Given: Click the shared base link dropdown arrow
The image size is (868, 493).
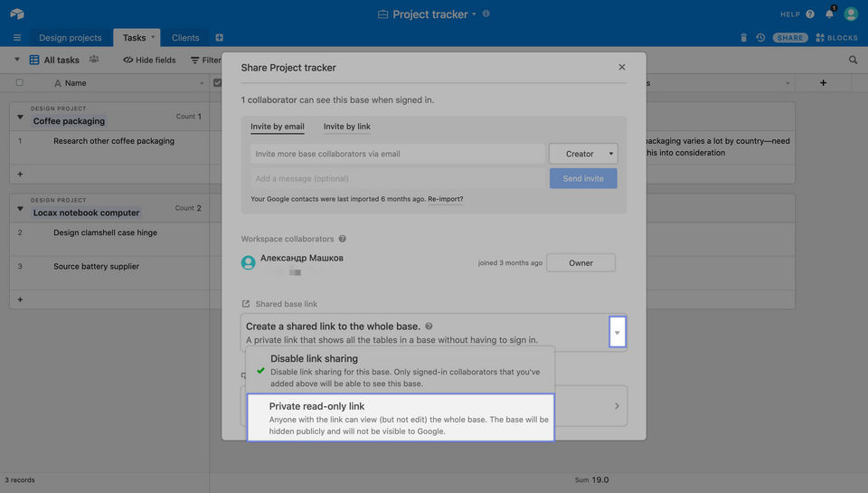Looking at the screenshot, I should coord(618,333).
